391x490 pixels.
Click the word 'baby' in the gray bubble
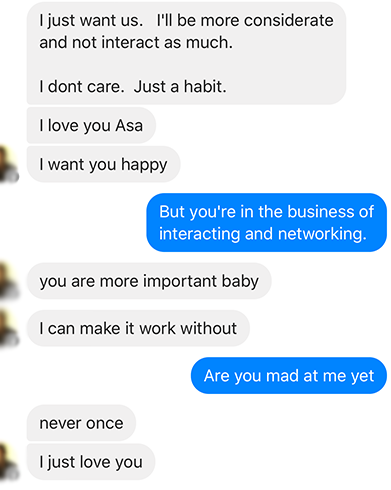click(x=240, y=281)
